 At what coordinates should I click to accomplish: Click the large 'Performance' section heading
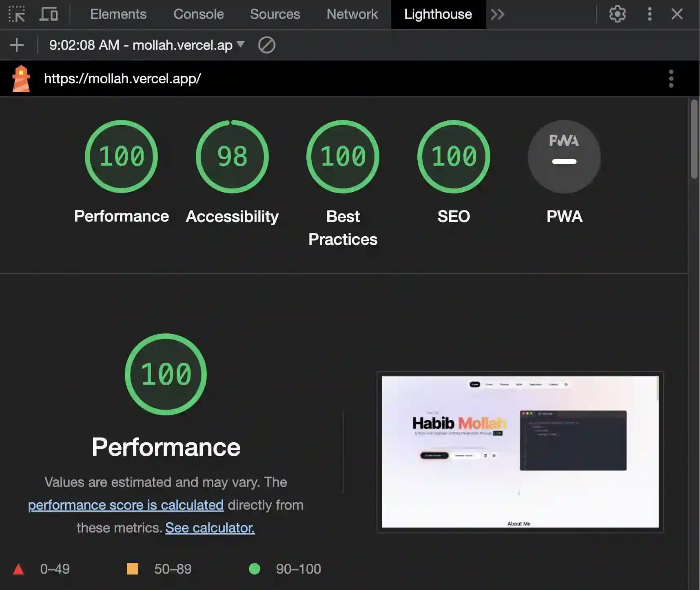[166, 447]
